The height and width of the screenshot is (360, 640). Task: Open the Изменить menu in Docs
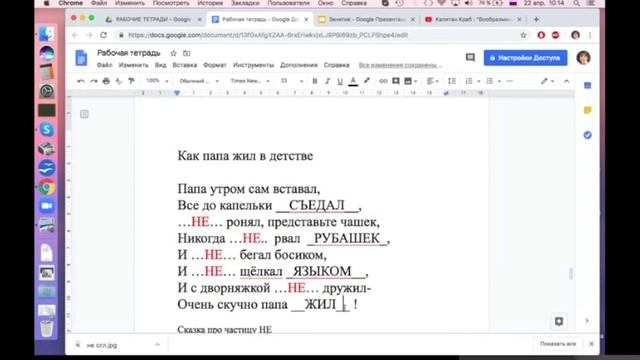point(133,65)
